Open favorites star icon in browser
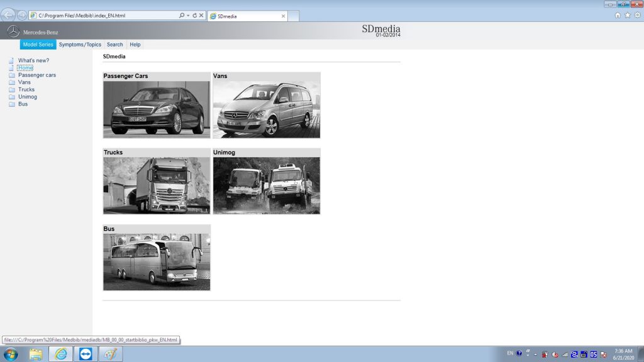644x362 pixels. pos(628,15)
